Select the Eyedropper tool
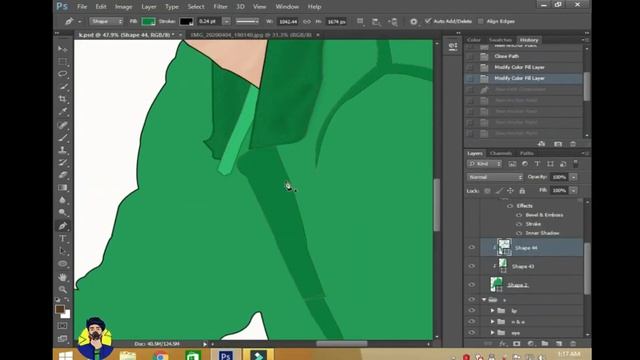The image size is (640, 360). (62, 111)
